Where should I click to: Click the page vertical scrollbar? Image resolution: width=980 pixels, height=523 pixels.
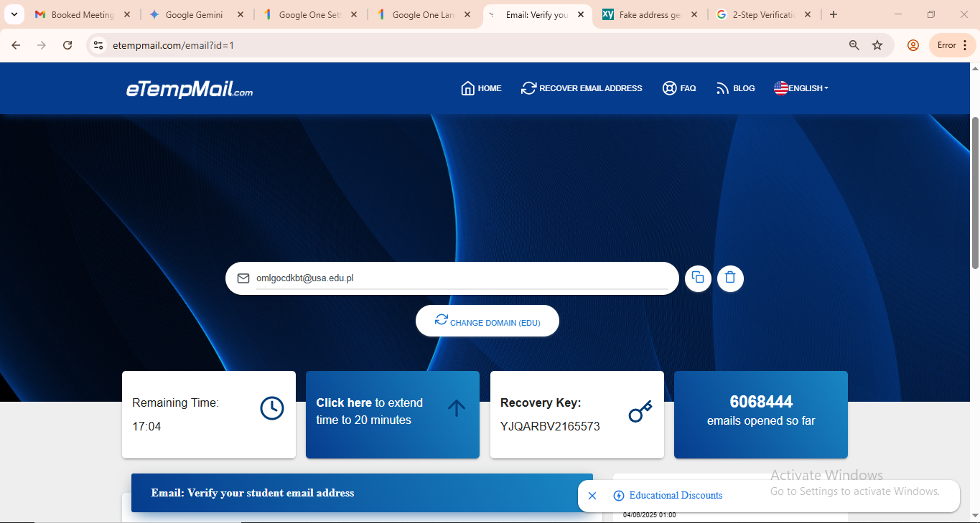tap(974, 194)
